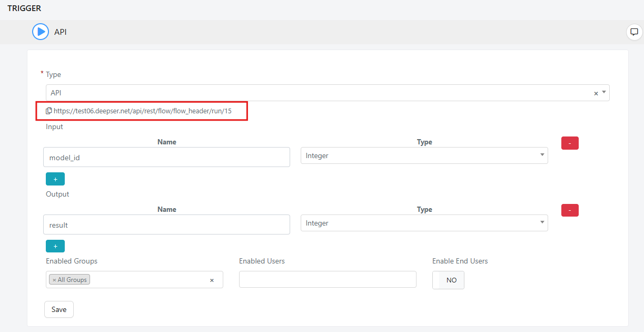Clear the Type selection with the x
Image resolution: width=644 pixels, height=332 pixels.
click(x=596, y=93)
